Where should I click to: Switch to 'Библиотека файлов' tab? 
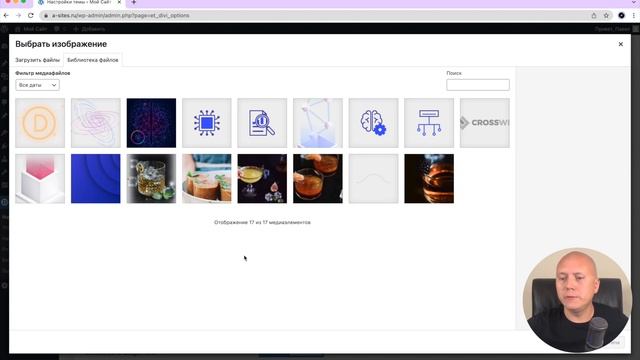(93, 60)
